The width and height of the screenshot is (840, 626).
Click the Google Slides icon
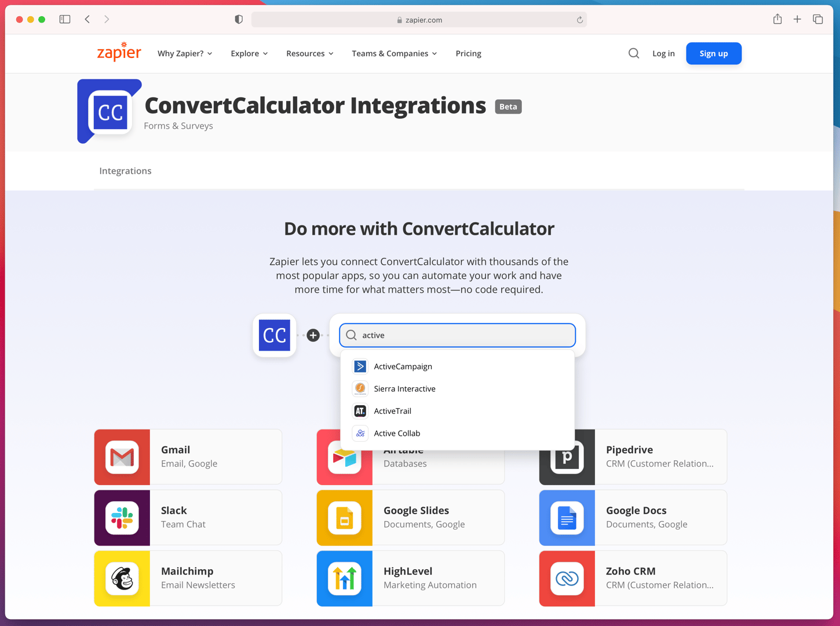click(x=345, y=518)
